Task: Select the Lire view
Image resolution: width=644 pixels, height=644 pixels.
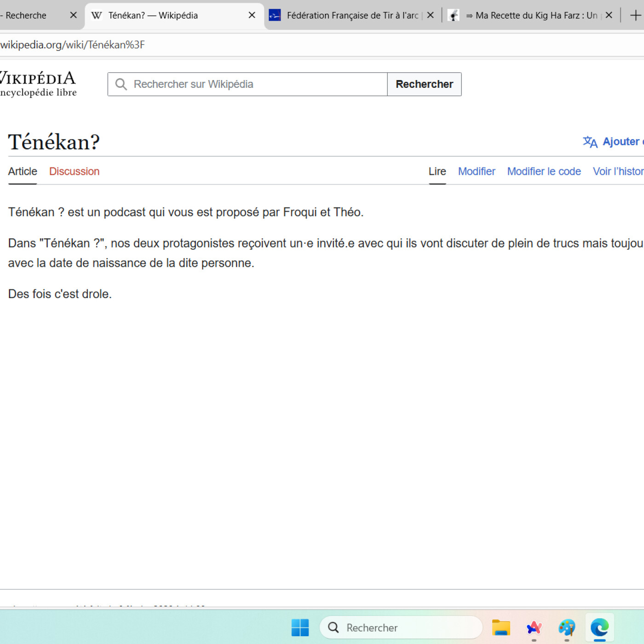Action: (437, 171)
